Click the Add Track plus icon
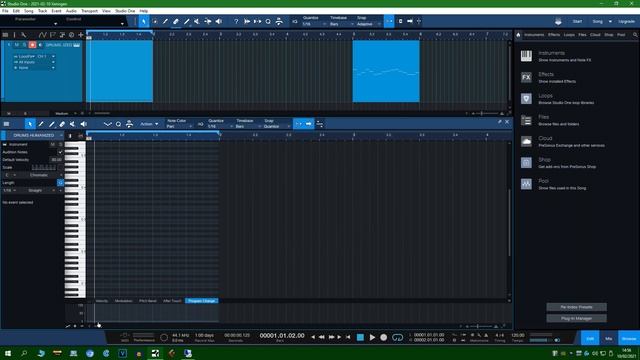640x360 pixels. coord(81,35)
